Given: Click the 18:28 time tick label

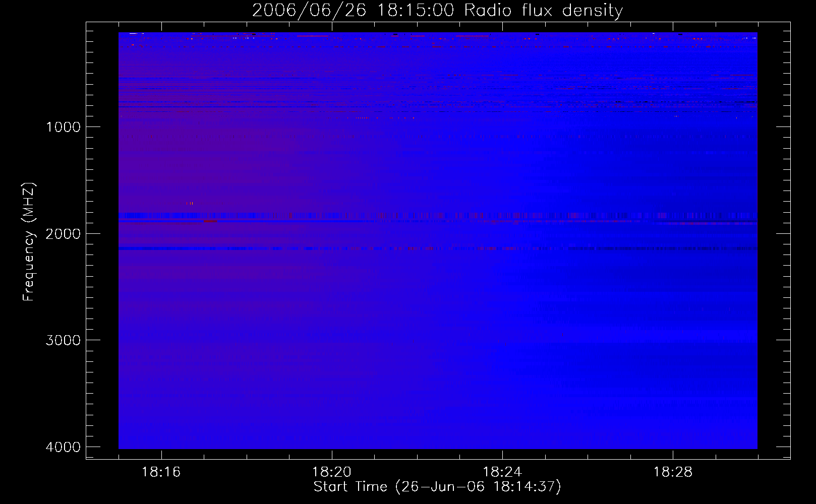Looking at the screenshot, I should tap(673, 472).
